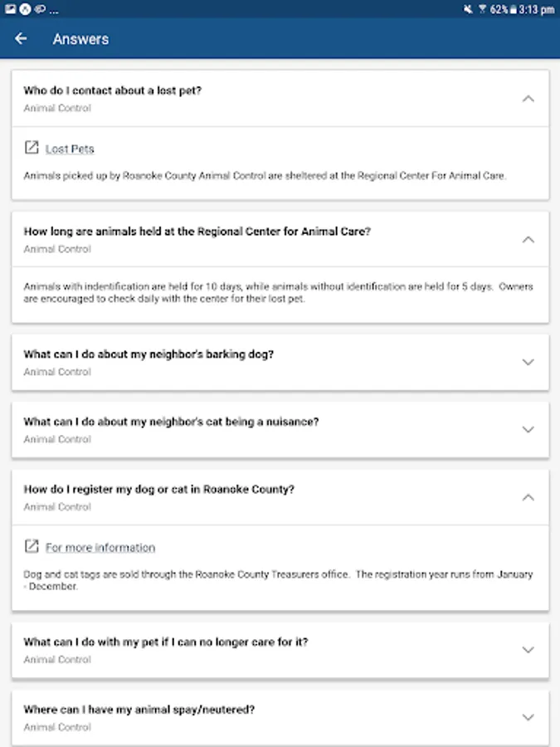560x747 pixels.
Task: Open the Lost Pets link
Action: (70, 149)
